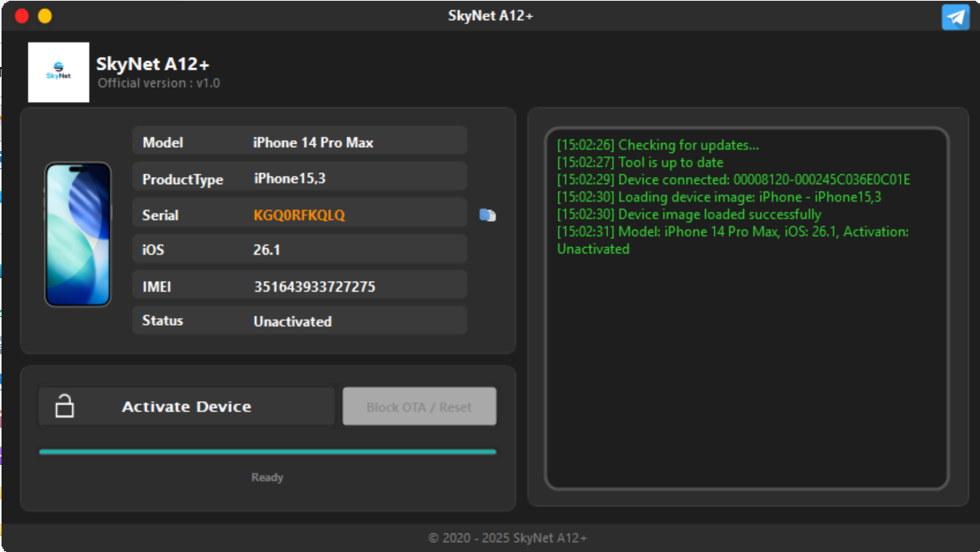Click the Device connected log line
Screen dimensions: 980x552
733,179
